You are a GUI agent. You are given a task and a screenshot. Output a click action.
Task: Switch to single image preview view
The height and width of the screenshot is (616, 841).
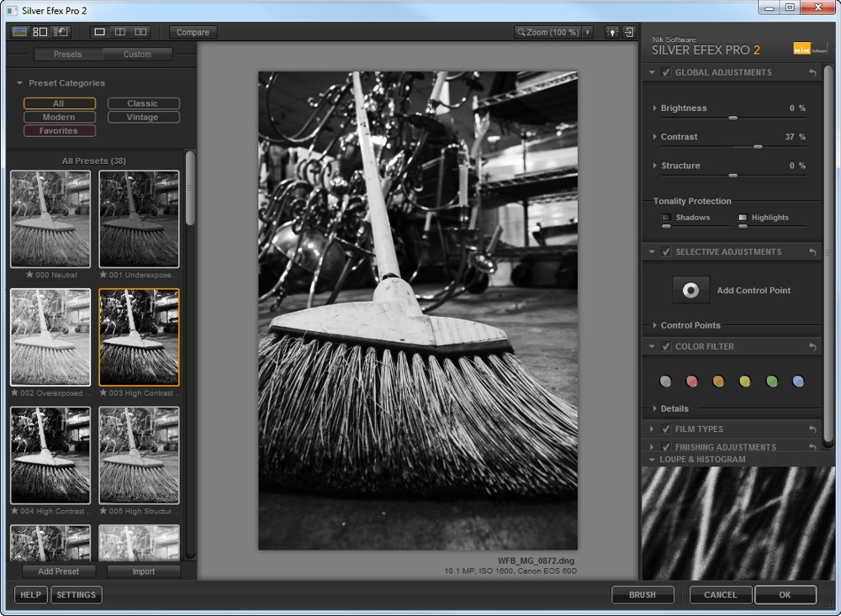coord(99,32)
